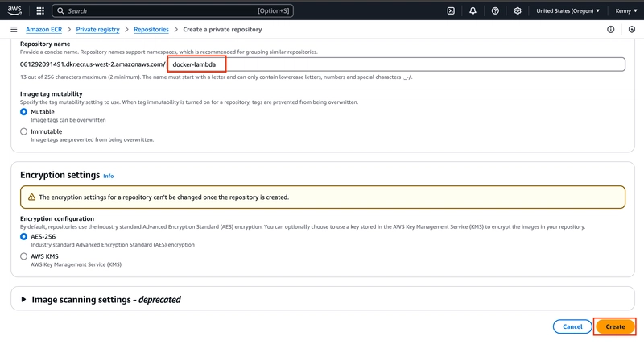This screenshot has width=644, height=349.
Task: Click 'Create a private repository' breadcrumb text
Action: [222, 29]
